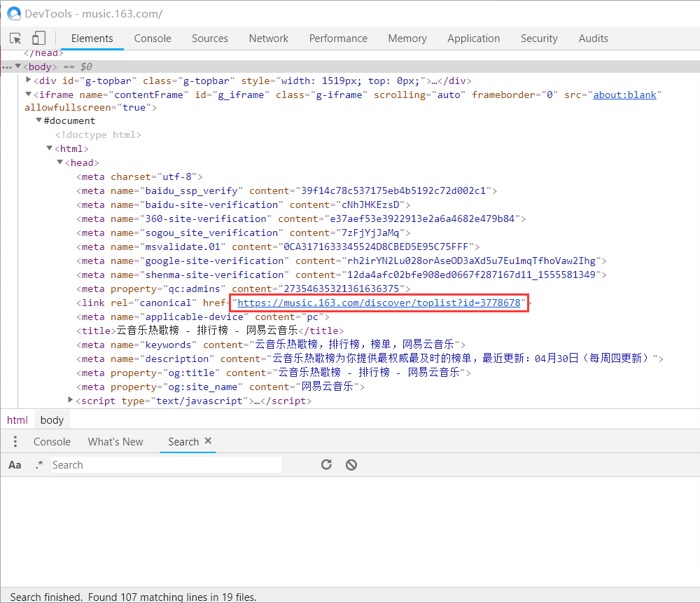The height and width of the screenshot is (603, 700).
Task: Click the refresh search icon
Action: tap(326, 464)
